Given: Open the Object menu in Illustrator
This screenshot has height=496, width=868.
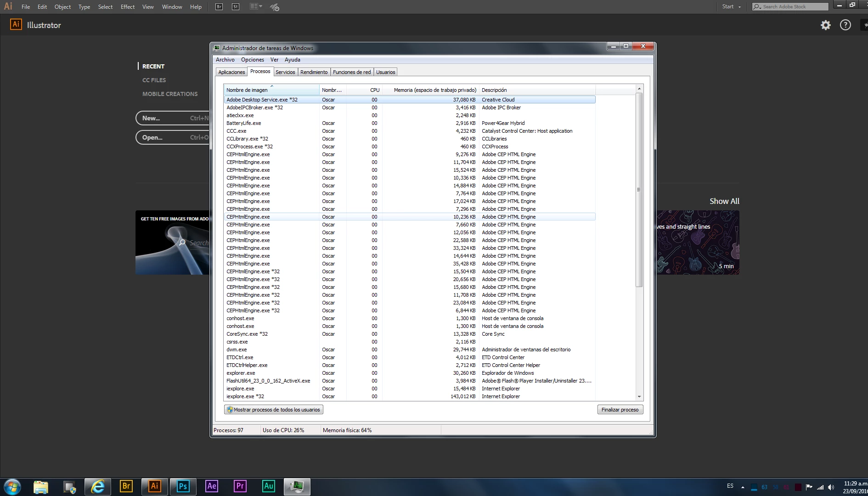Looking at the screenshot, I should click(62, 7).
